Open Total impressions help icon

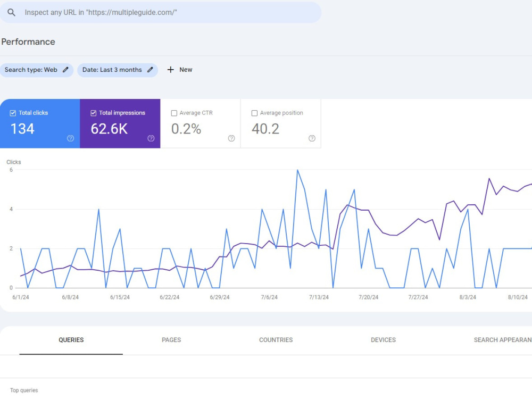[151, 138]
